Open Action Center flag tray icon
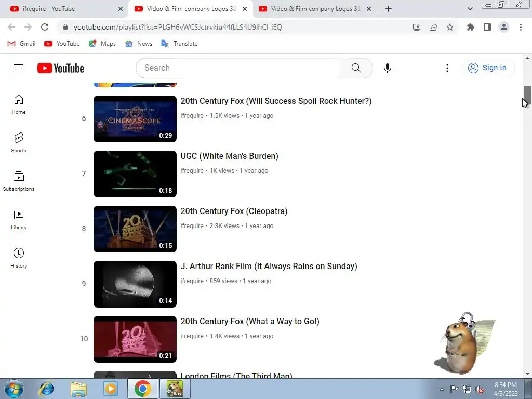Screen dimensions: 532x399 coord(454,390)
